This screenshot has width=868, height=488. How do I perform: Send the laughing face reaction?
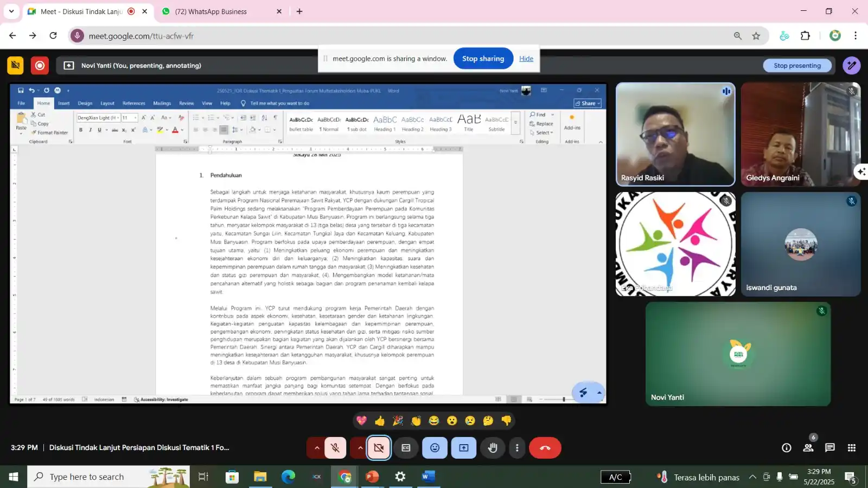tap(434, 420)
